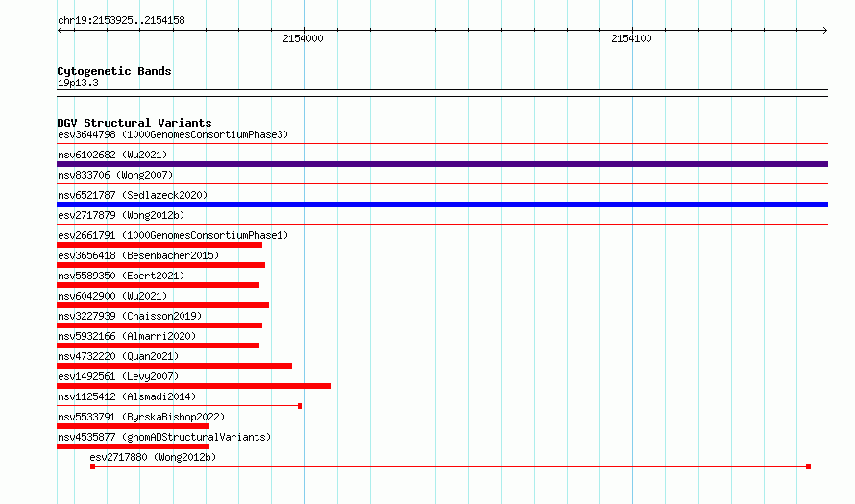This screenshot has width=855, height=504.
Task: Open esv2661791 (1000GenomesConsortiumPhase1) label
Action: click(x=173, y=235)
